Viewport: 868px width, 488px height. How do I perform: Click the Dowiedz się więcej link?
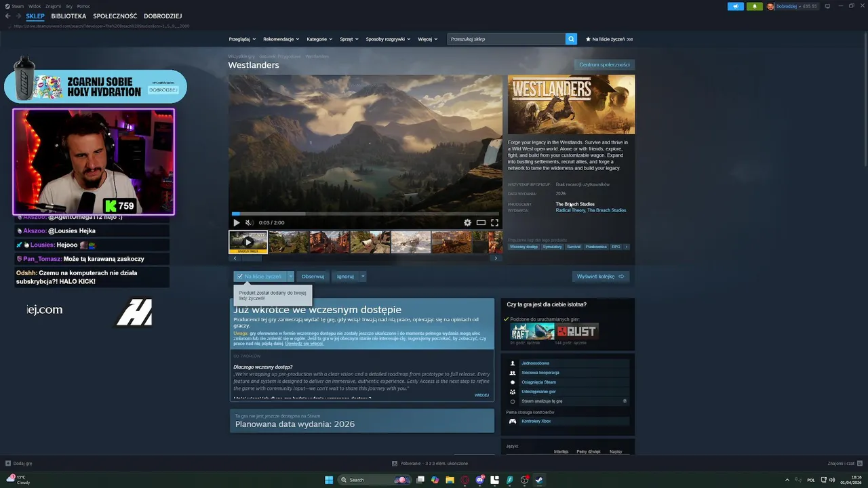coord(304,344)
